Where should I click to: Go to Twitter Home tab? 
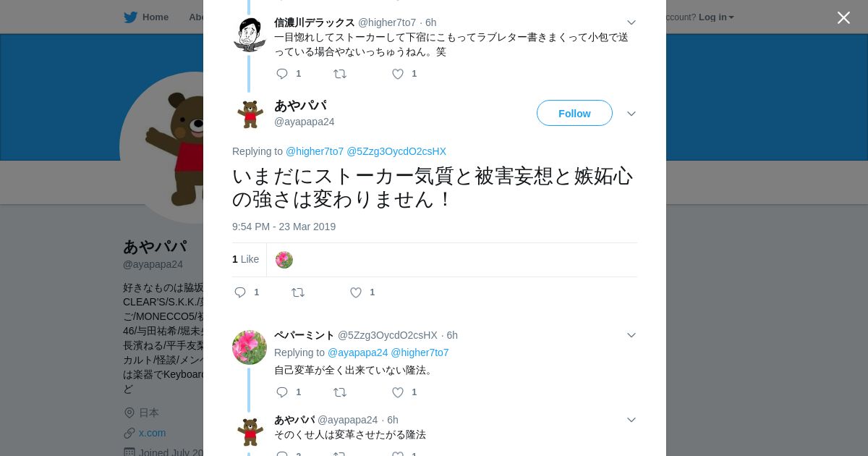point(146,17)
